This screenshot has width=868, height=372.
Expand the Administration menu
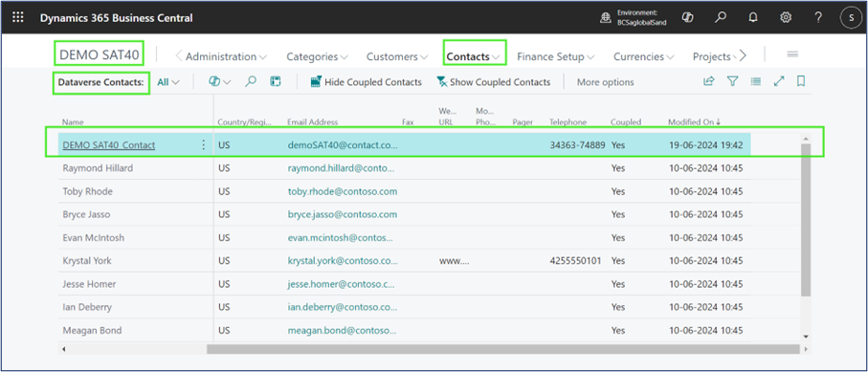pyautogui.click(x=226, y=56)
